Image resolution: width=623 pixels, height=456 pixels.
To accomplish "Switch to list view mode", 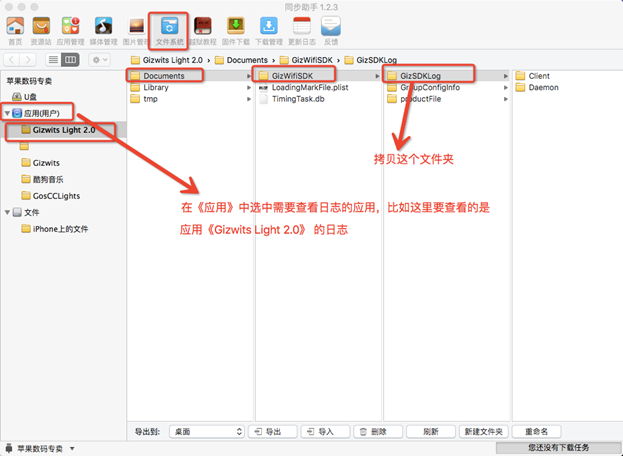I will 54,60.
